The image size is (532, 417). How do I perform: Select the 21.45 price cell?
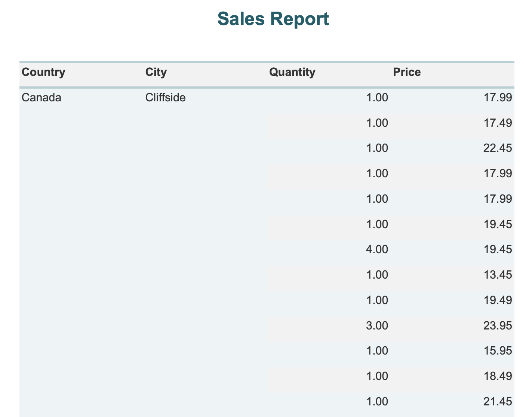[498, 401]
